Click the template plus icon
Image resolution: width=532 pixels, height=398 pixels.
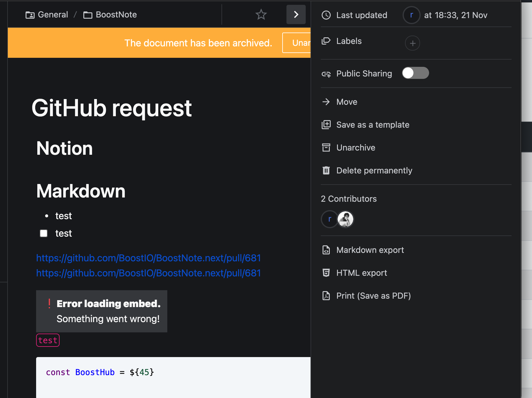tap(326, 125)
